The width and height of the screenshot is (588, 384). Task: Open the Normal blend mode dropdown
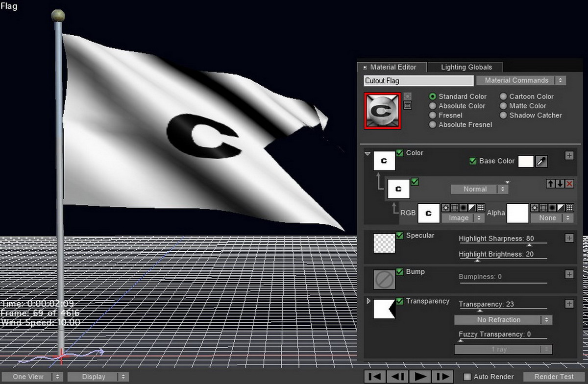480,189
